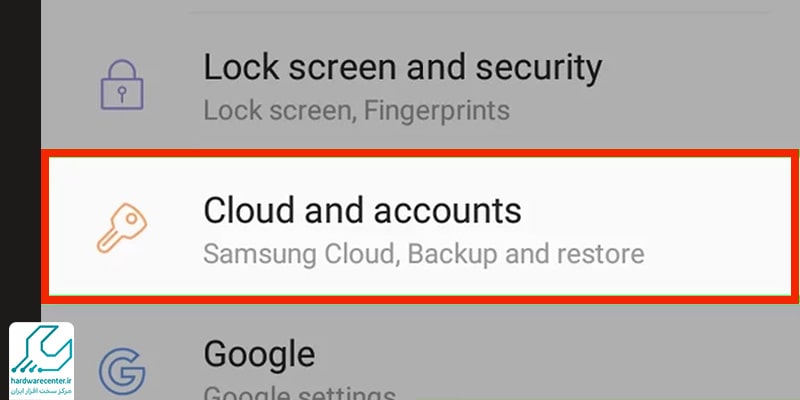
Task: Click the Persian caption under the logo
Action: [x=41, y=391]
